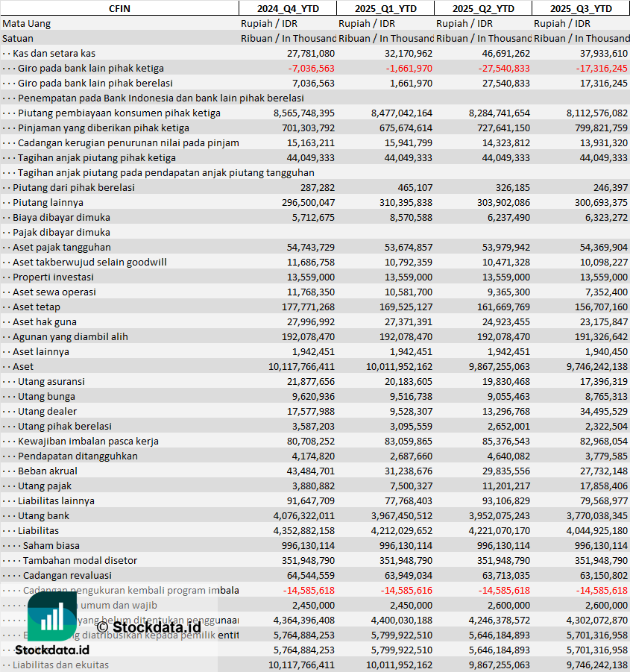The width and height of the screenshot is (630, 672).
Task: Select 'Liabilitas lainnya' label
Action: pyautogui.click(x=56, y=501)
